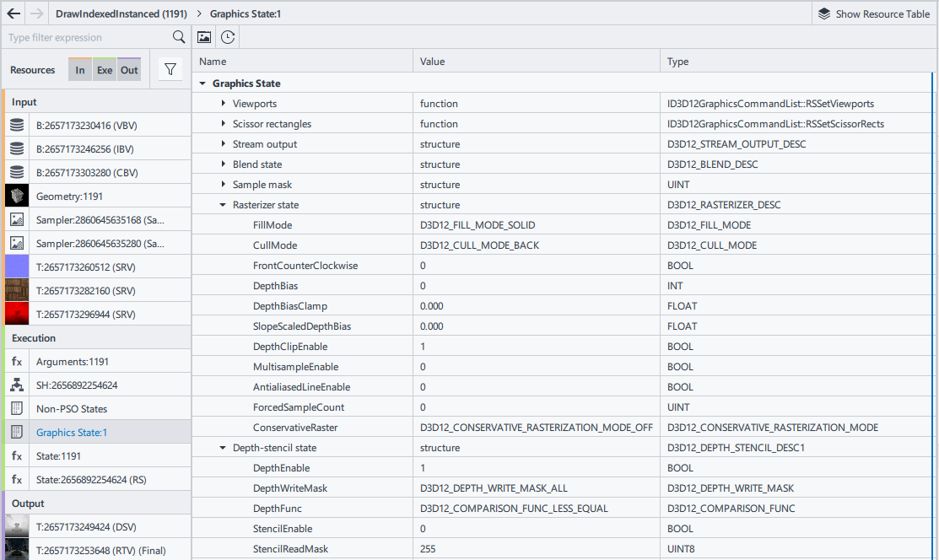Select the purple T:2657173260512 (SRV) texture swatch
Image resolution: width=939 pixels, height=560 pixels.
18,267
